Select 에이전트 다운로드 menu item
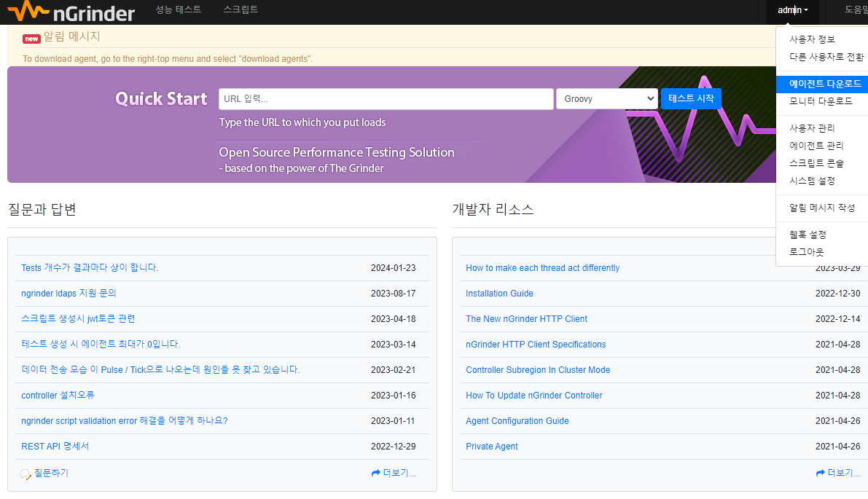Screen dimensions: 868x499 pos(822,84)
